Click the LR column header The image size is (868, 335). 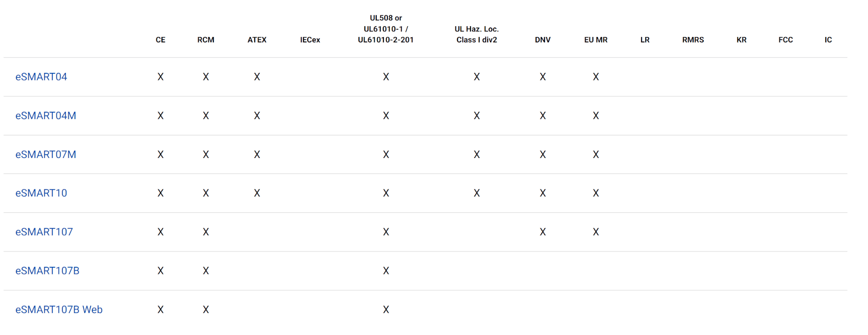(x=645, y=40)
